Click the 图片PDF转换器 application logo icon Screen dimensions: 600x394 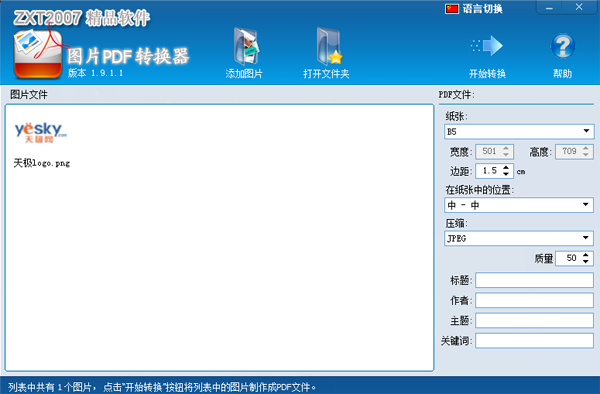tap(38, 54)
